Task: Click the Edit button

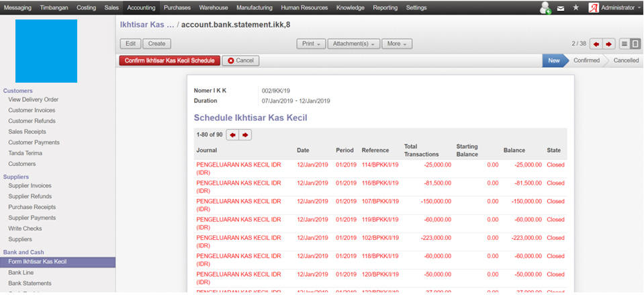Action: click(130, 44)
